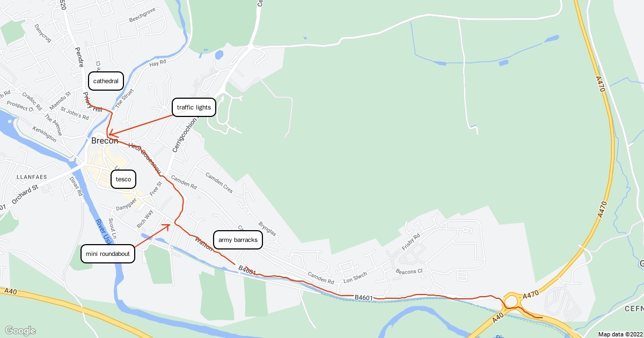The width and height of the screenshot is (644, 338).
Task: Click the Google logo
Action: coord(20,330)
